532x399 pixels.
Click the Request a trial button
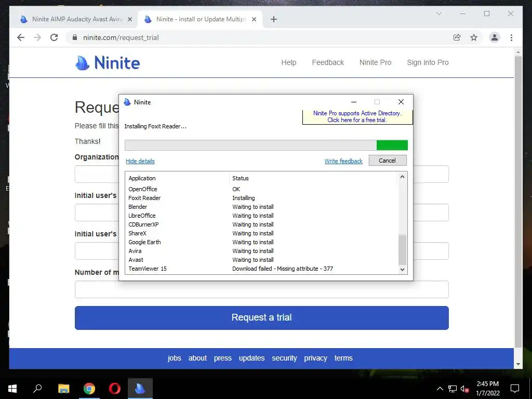262,317
